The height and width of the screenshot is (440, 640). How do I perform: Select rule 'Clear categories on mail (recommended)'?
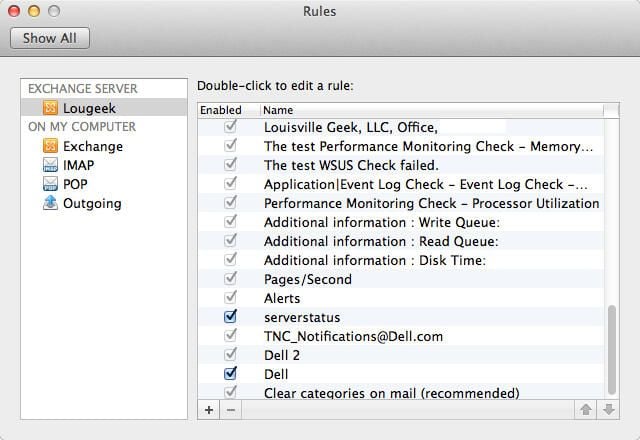coord(391,393)
